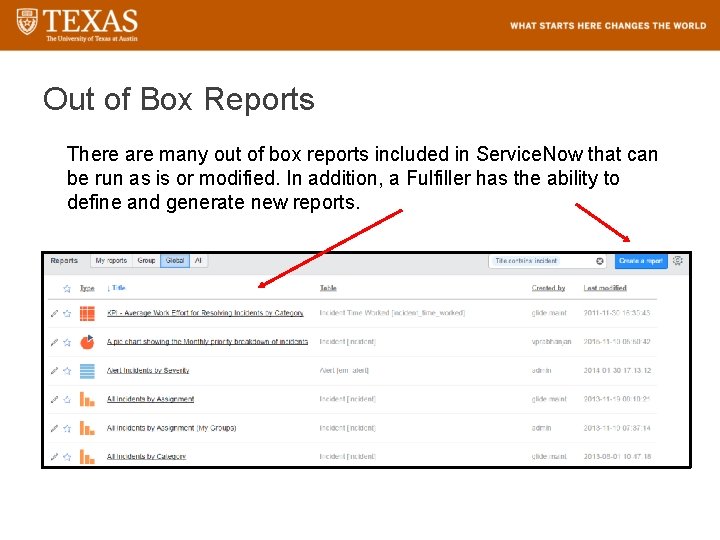Switch to the Group tab

146,261
